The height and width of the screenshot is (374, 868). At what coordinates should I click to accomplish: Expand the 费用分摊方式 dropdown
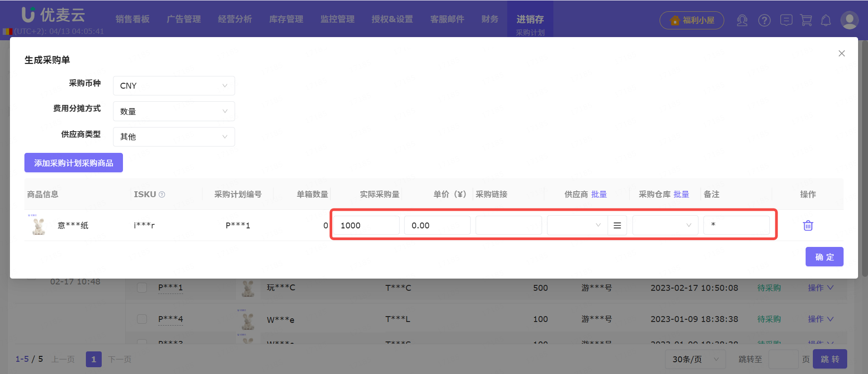(x=174, y=111)
